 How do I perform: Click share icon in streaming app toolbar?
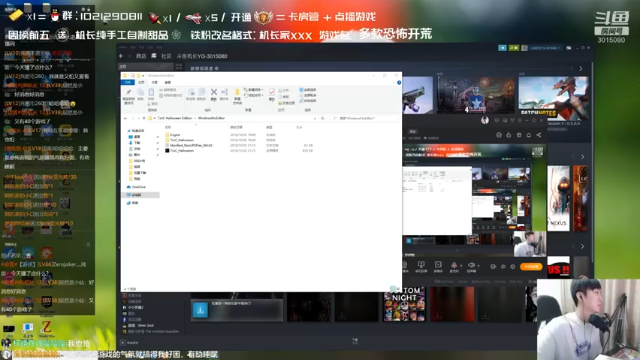[x=539, y=135]
